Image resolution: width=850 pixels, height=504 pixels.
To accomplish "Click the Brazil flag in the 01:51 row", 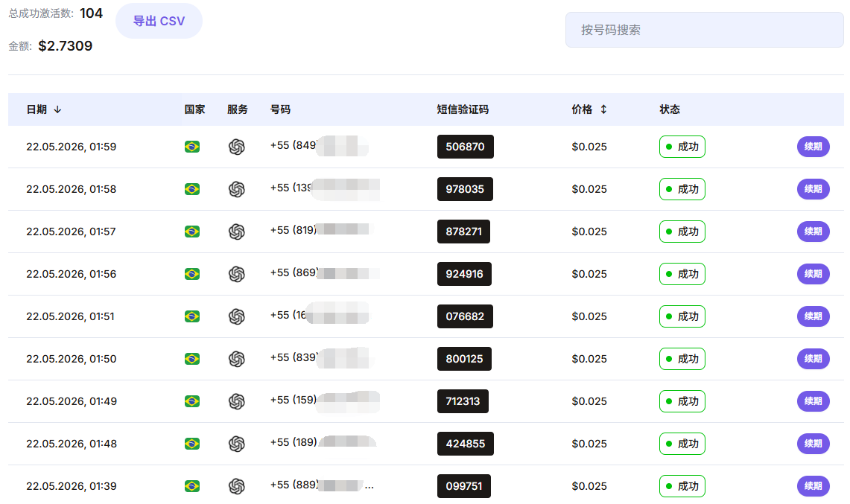I will (192, 316).
